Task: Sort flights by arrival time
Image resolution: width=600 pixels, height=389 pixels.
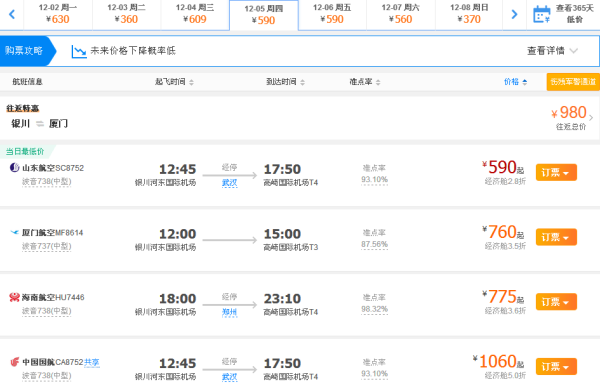Action: pyautogui.click(x=285, y=81)
